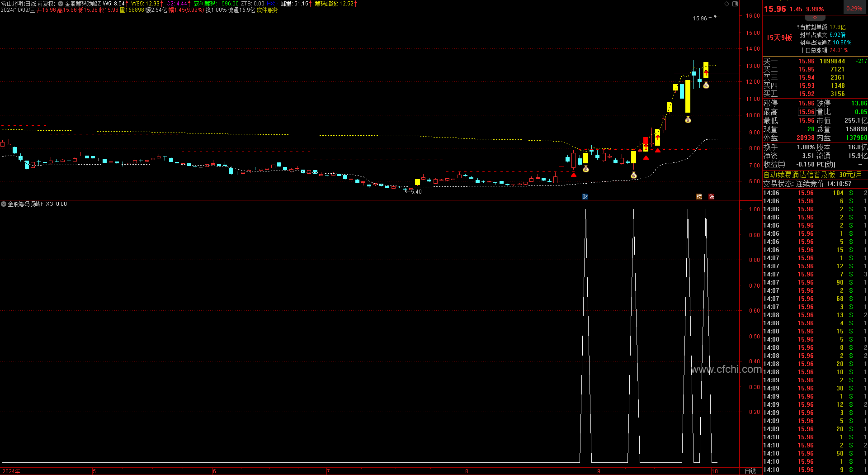This screenshot has width=868, height=475.
Task: Click the 市值 255.1亿 value
Action: click(856, 120)
